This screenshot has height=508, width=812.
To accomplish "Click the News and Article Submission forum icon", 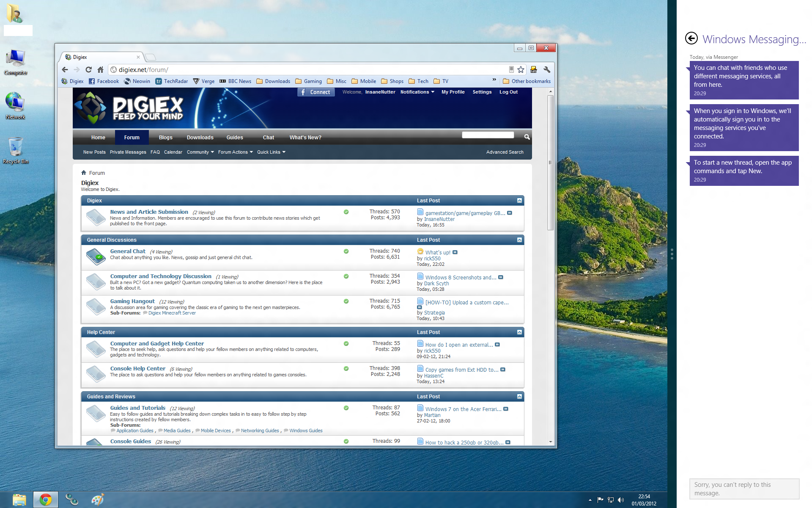I will pyautogui.click(x=96, y=218).
